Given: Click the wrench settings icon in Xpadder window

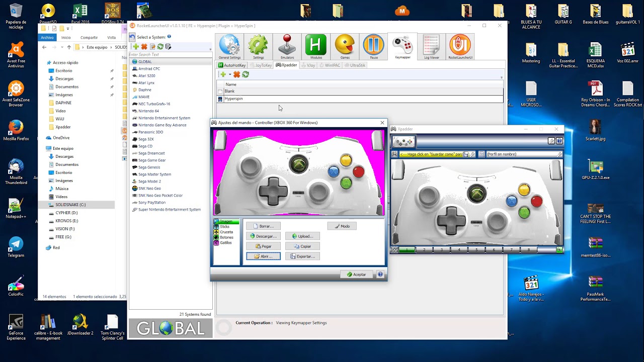Looking at the screenshot, I should pos(551,141).
